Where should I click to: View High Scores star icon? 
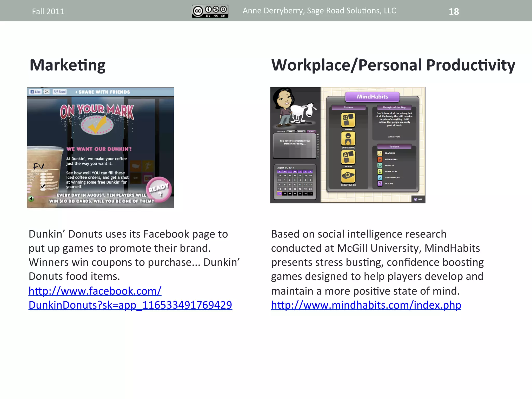point(380,159)
